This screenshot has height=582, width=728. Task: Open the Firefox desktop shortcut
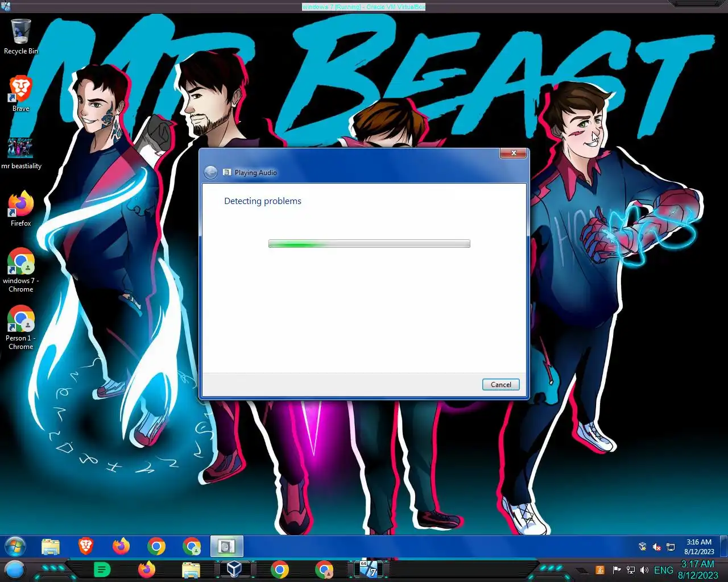(x=20, y=209)
